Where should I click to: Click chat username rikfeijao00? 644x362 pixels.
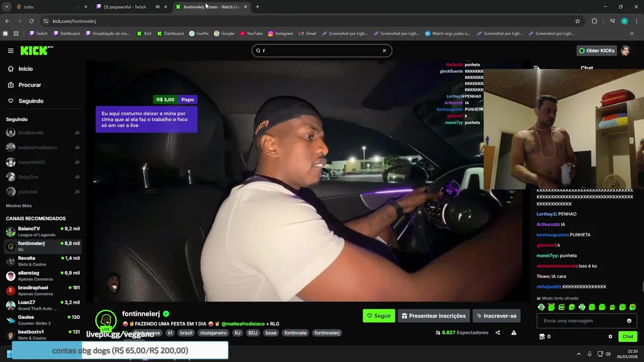548,287
